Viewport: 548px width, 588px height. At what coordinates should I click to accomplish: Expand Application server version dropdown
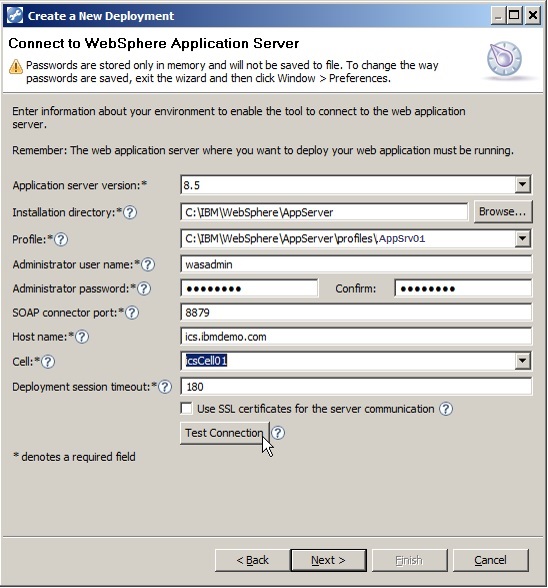point(522,184)
